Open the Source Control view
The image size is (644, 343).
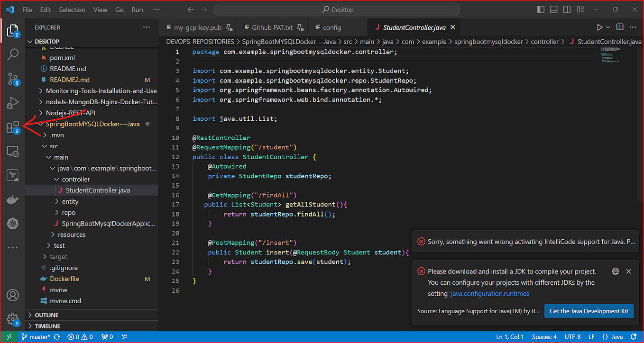pyautogui.click(x=13, y=79)
